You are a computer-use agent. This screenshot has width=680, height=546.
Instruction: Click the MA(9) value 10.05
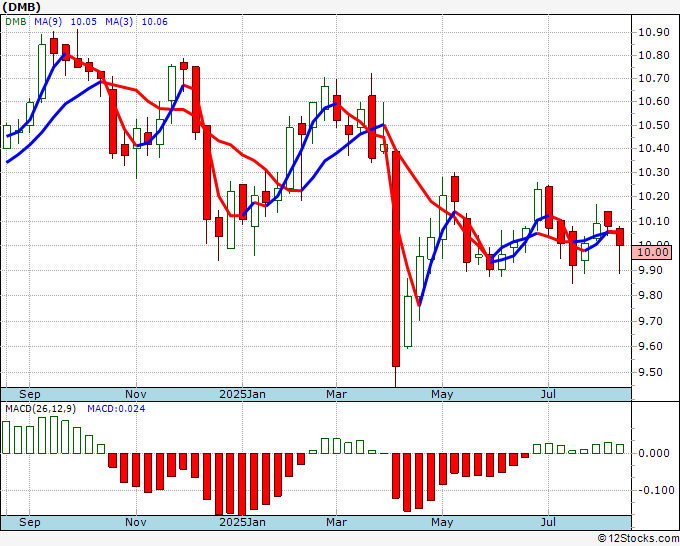(84, 22)
